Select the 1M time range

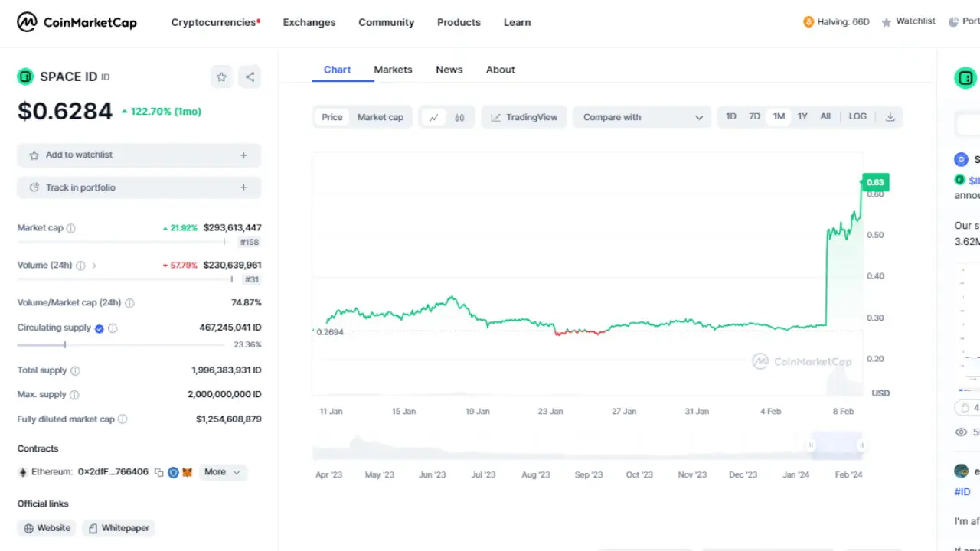click(779, 116)
